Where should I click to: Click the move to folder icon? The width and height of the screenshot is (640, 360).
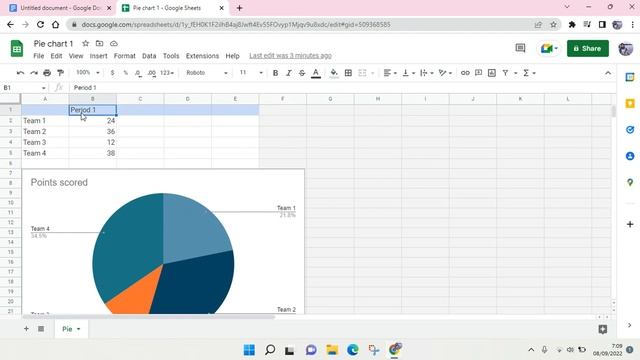[x=99, y=43]
